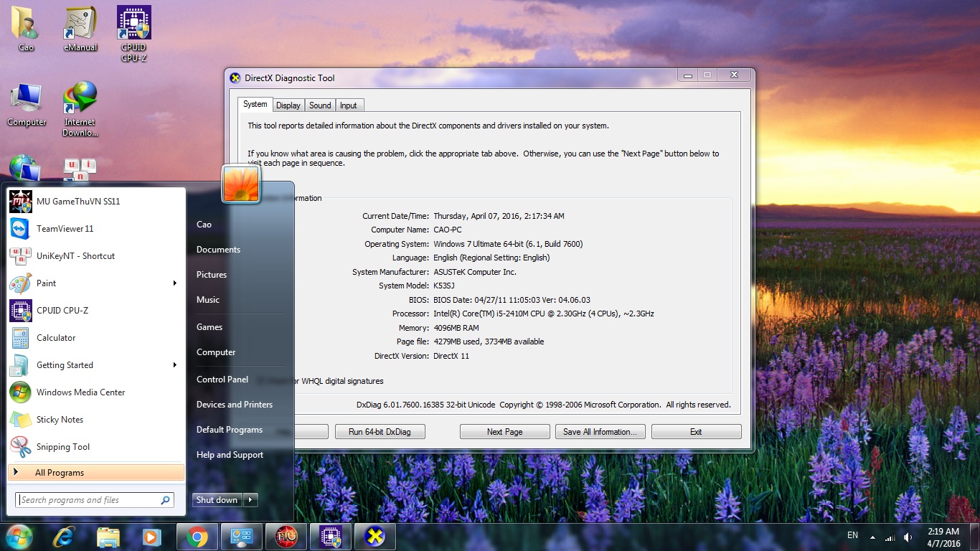Click Run 64-bit DxDiag button
980x551 pixels.
(x=380, y=432)
